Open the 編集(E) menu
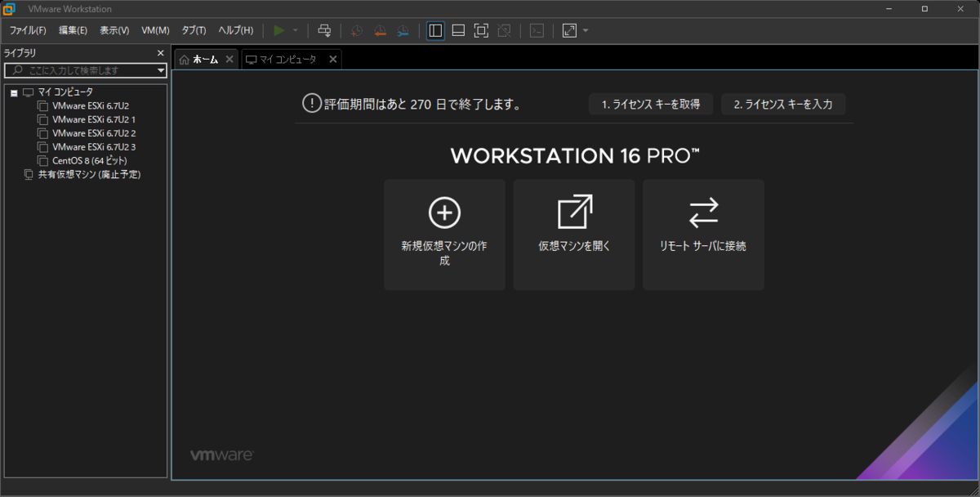The width and height of the screenshot is (980, 497). [73, 30]
